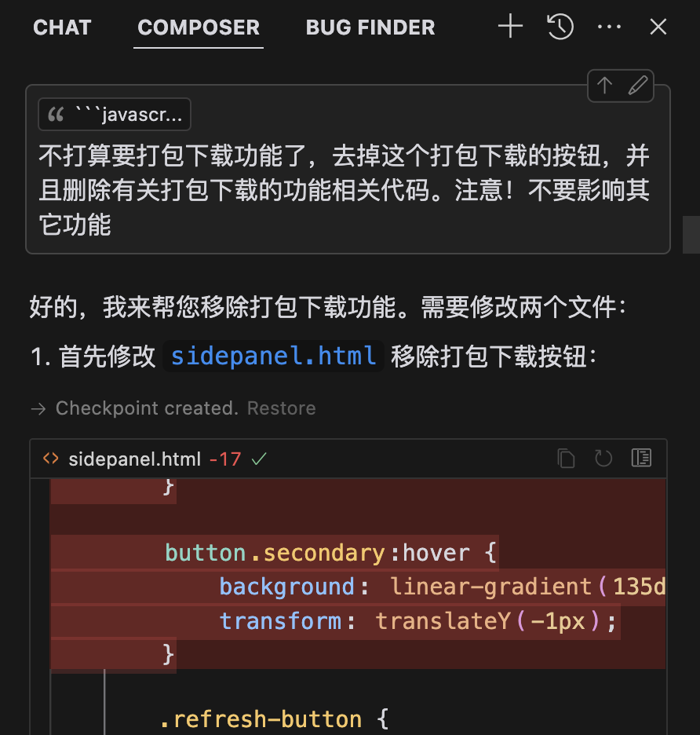Click the up arrow on message box

coord(604,86)
